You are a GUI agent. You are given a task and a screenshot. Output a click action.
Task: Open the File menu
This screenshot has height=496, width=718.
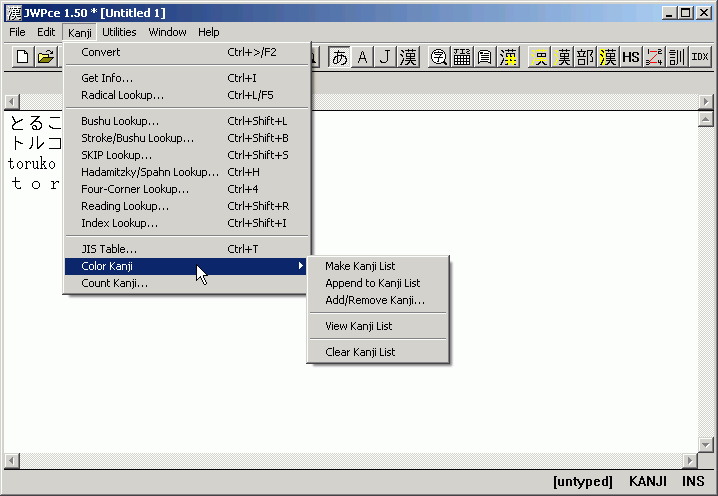(17, 32)
